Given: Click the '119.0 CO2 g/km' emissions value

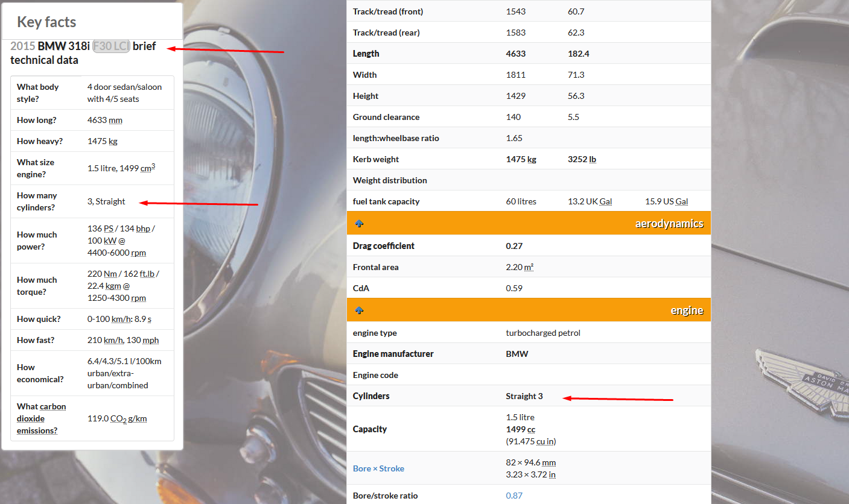Looking at the screenshot, I should [117, 418].
